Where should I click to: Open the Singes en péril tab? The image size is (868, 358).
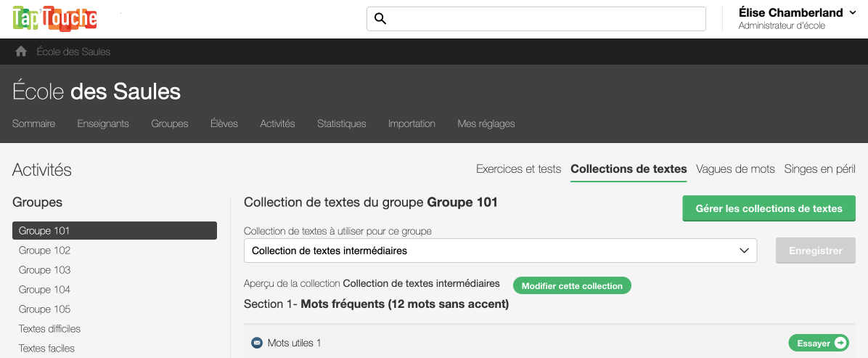[x=819, y=169]
